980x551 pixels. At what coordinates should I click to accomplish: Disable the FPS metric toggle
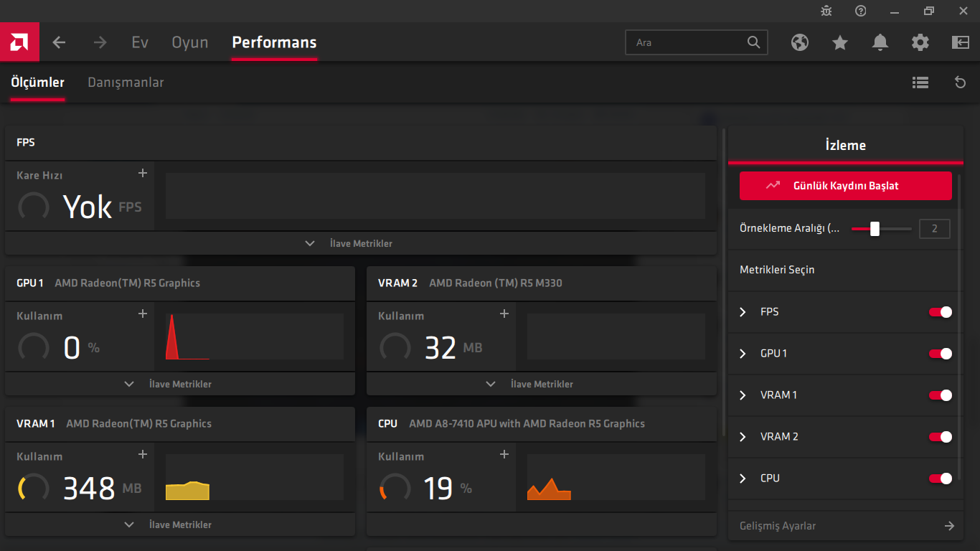coord(941,312)
